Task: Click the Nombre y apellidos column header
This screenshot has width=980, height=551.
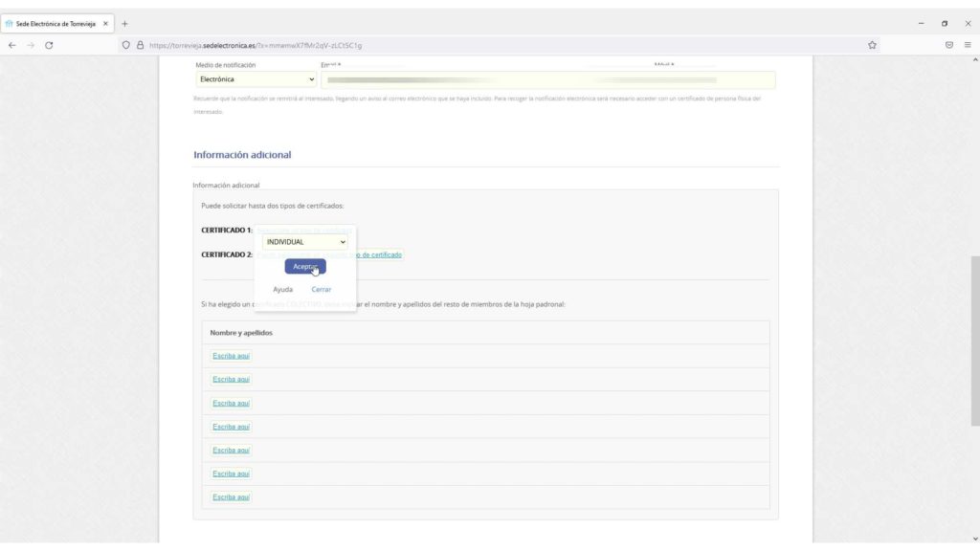Action: click(x=241, y=333)
